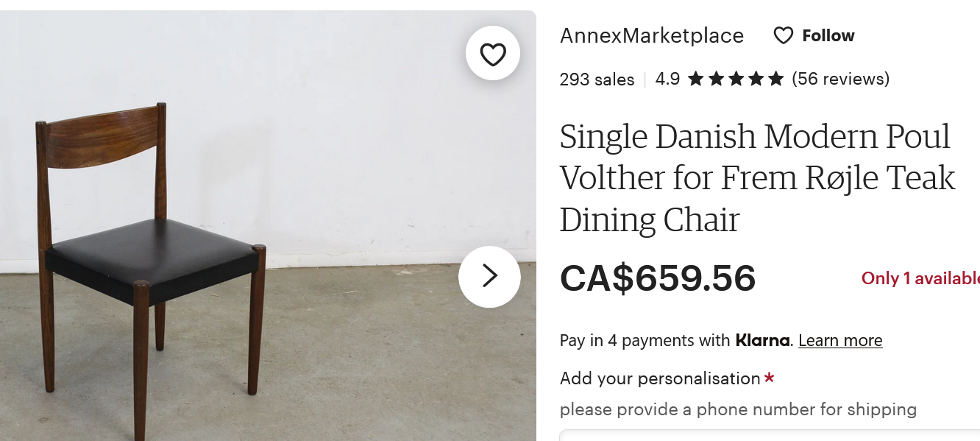Click the red required asterisk
Viewport: 980px width, 441px height.
coord(770,378)
